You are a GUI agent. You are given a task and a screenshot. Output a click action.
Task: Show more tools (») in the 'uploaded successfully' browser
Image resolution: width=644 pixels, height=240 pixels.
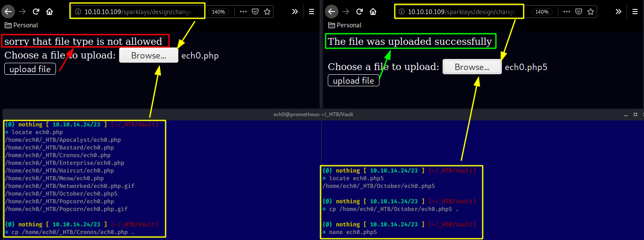[618, 12]
